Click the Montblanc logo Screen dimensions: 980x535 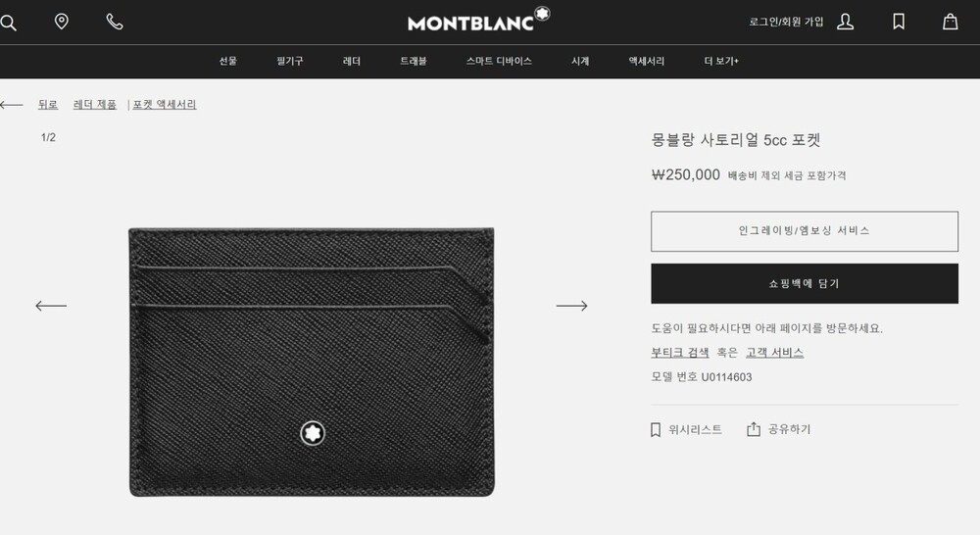point(478,20)
